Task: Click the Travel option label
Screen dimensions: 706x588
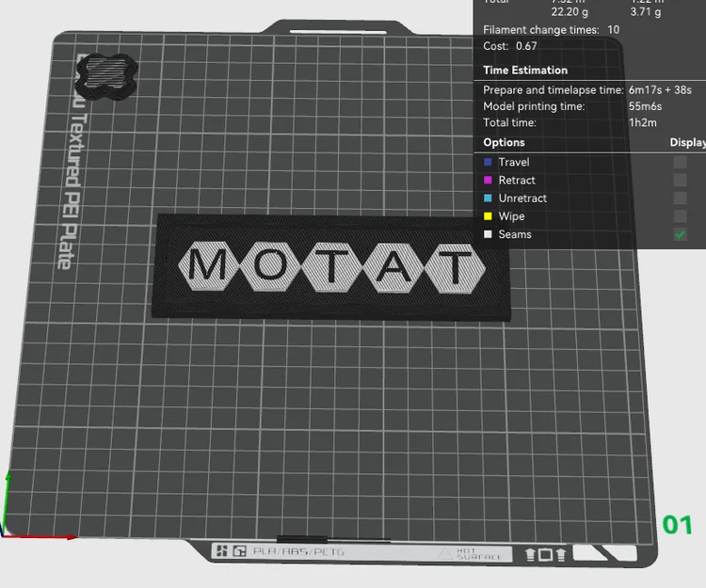Action: click(514, 162)
